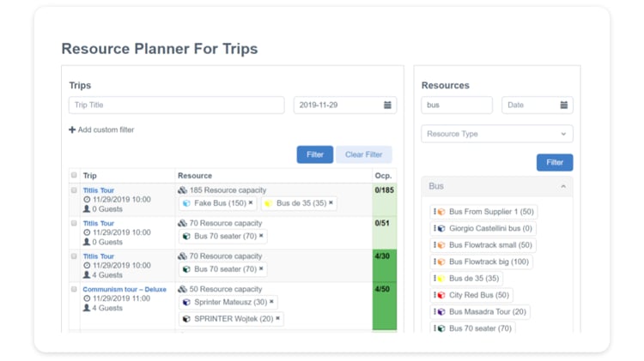Screen dimensions: 644x361
Task: Select the Bus Flowtrack big (100) resource
Action: [x=489, y=262]
